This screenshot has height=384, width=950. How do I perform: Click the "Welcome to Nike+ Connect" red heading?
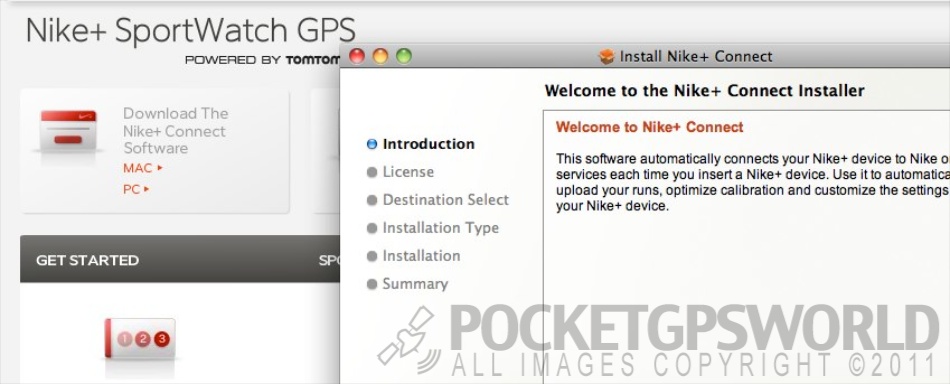[x=649, y=127]
